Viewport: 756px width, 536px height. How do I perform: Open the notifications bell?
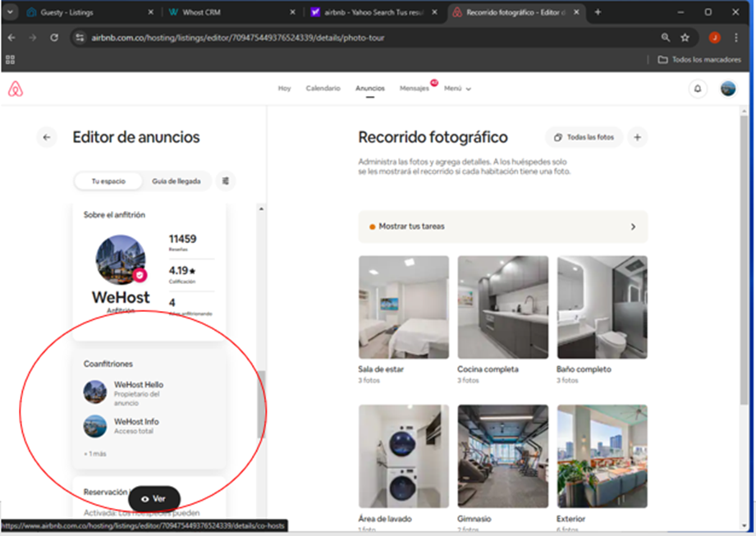tap(697, 89)
